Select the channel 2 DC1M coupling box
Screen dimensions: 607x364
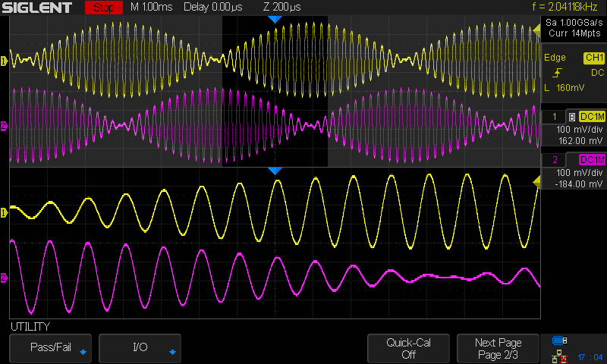tap(592, 160)
